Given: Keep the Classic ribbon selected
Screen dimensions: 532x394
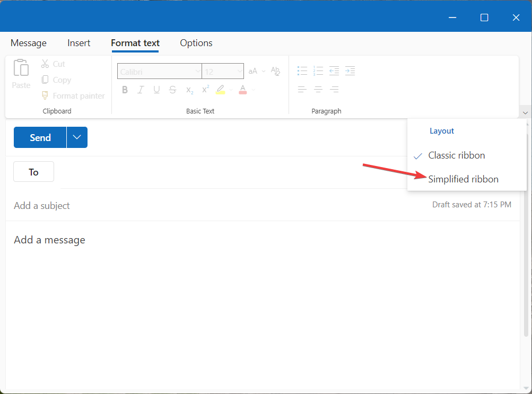Looking at the screenshot, I should pyautogui.click(x=456, y=155).
